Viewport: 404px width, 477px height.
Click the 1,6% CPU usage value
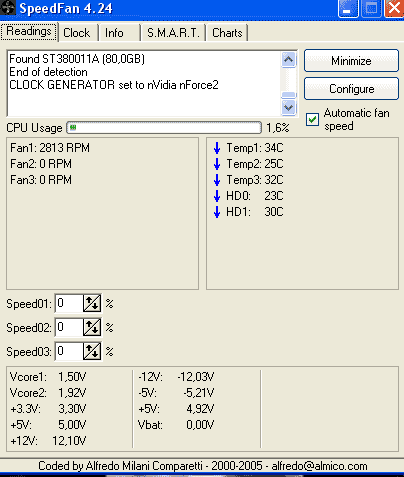[277, 128]
